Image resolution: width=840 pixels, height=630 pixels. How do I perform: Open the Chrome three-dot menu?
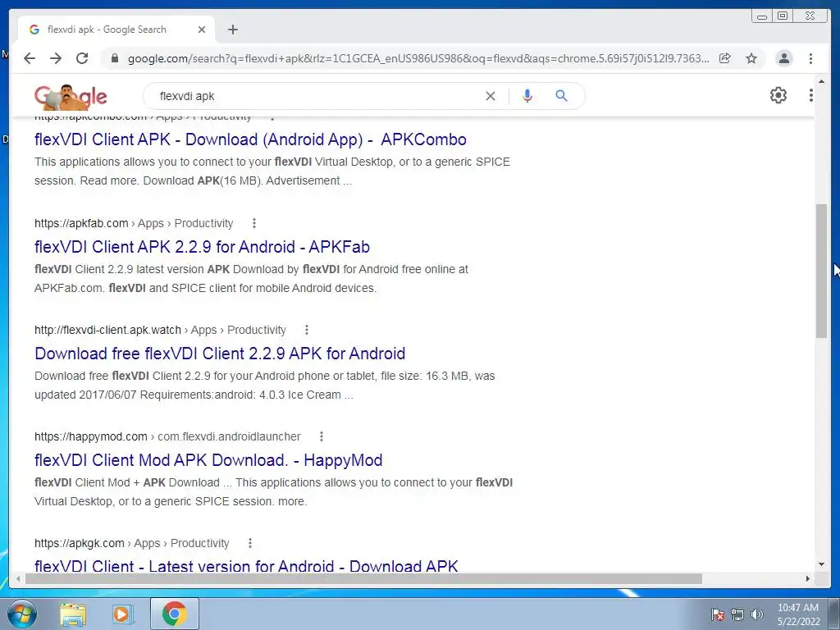coord(810,58)
